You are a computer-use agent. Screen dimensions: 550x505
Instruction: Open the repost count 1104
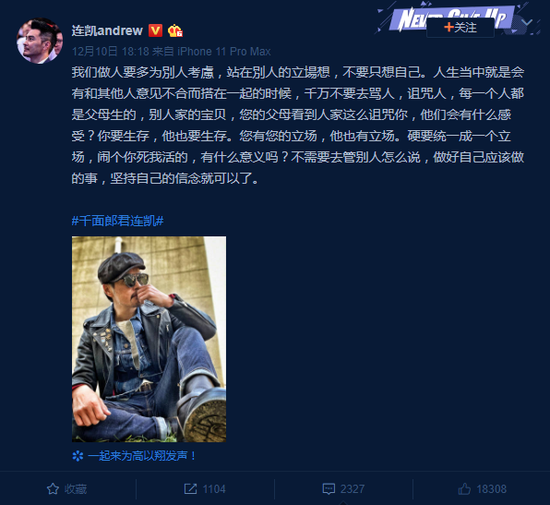214,489
